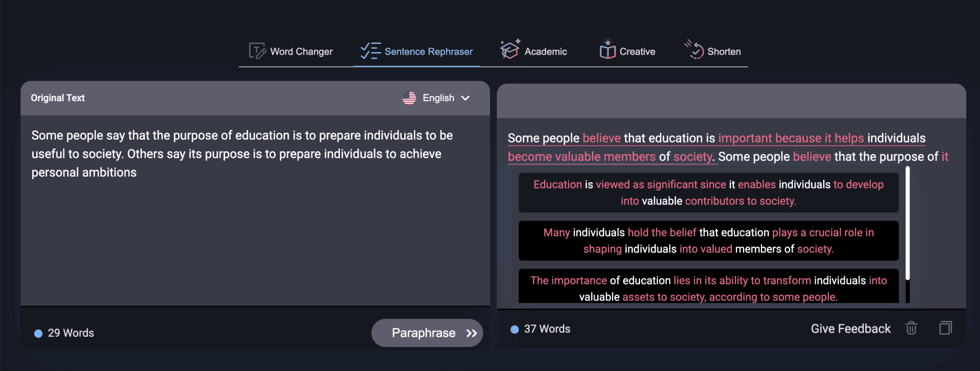Screen dimensions: 980x371
Task: Click inside the Original Text input area
Action: pos(254,230)
